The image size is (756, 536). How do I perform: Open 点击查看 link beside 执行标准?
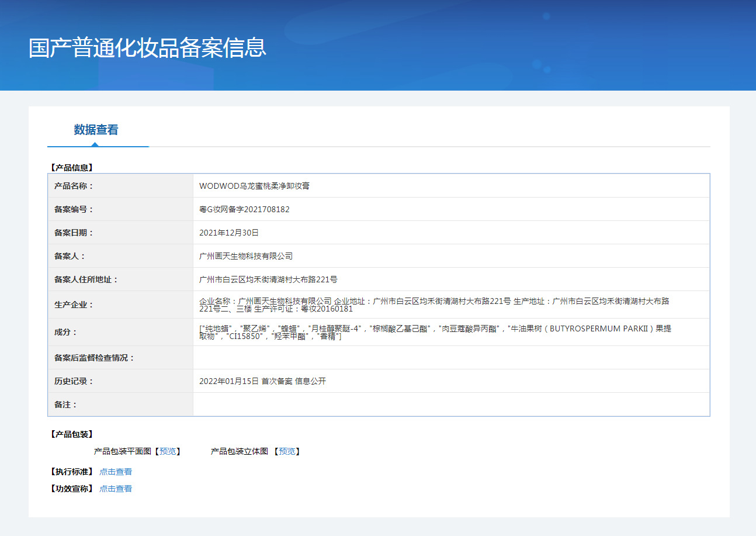[x=116, y=472]
